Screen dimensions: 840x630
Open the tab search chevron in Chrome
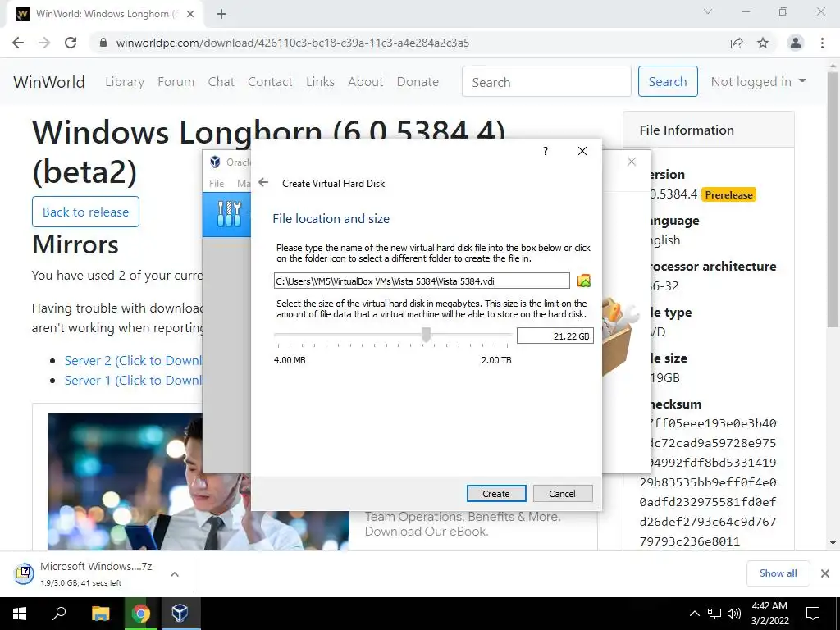[708, 11]
